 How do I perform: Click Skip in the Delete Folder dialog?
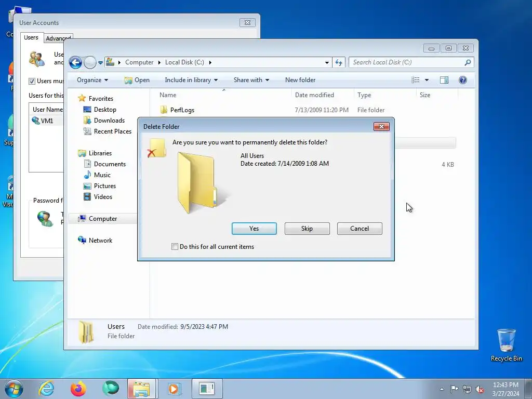coord(307,229)
